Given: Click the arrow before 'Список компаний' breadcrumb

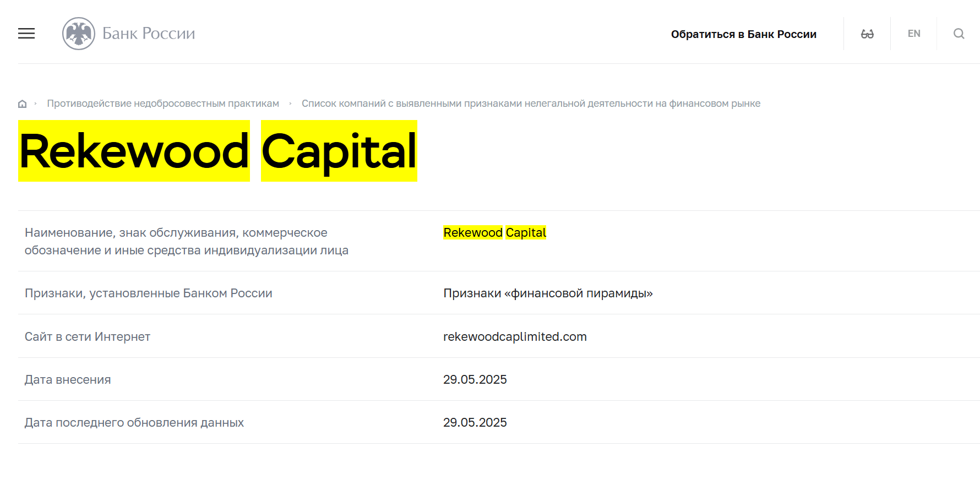Looking at the screenshot, I should point(290,104).
